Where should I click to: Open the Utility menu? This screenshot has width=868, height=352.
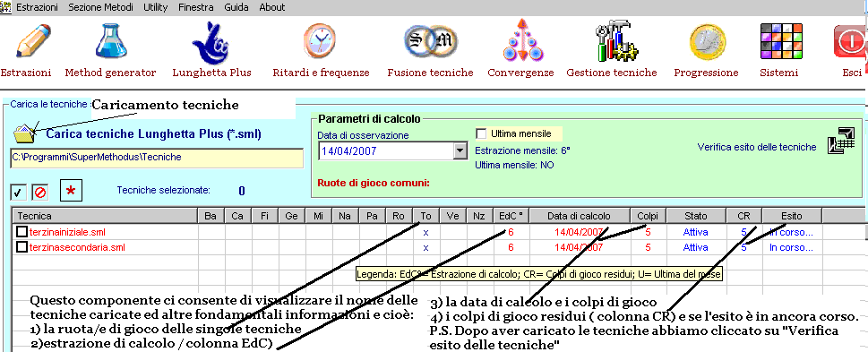click(x=156, y=7)
